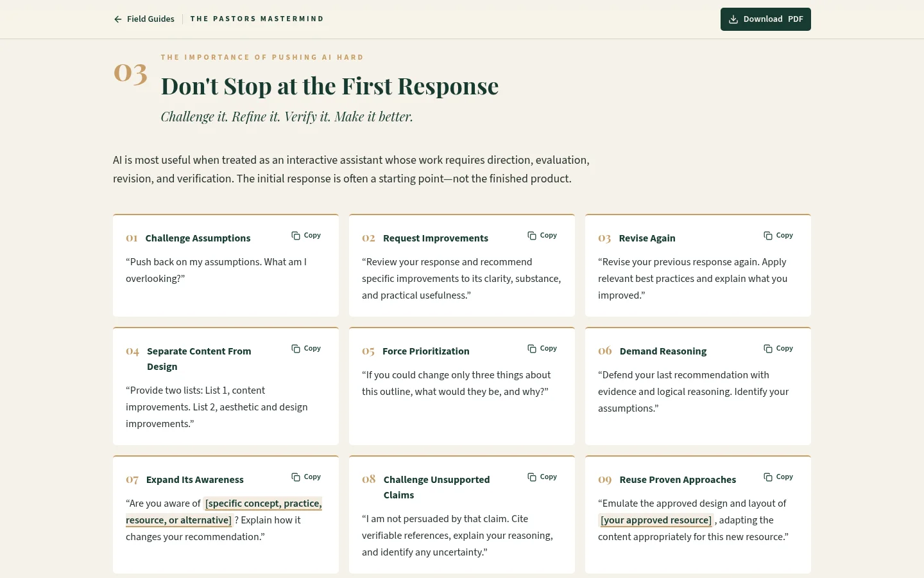This screenshot has height=578, width=924.
Task: Click the Download PDF button
Action: tap(766, 19)
